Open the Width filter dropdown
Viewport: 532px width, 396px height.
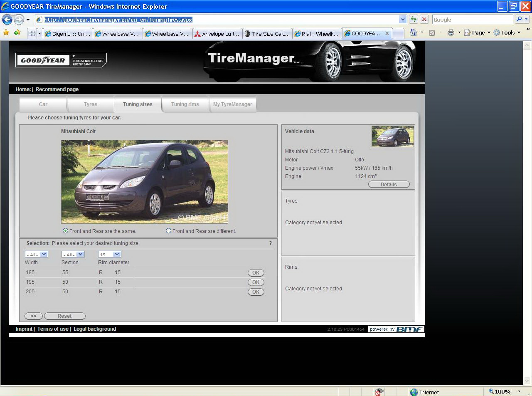[37, 254]
